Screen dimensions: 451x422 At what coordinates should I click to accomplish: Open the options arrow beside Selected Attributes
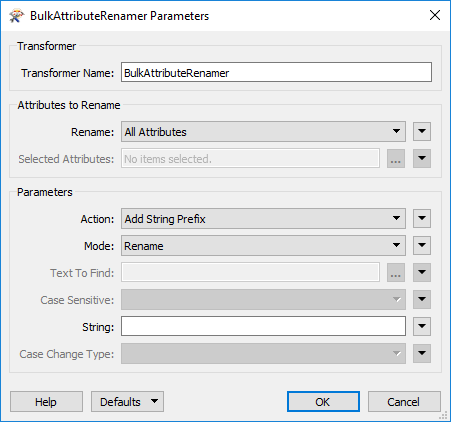(422, 158)
